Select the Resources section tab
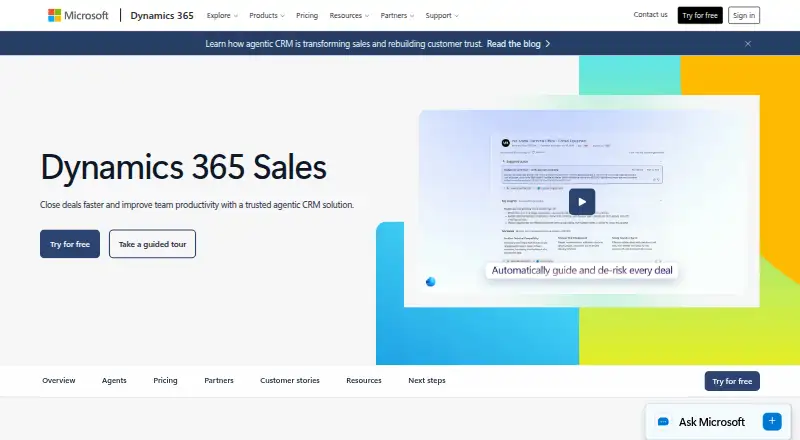800x440 pixels. click(364, 380)
